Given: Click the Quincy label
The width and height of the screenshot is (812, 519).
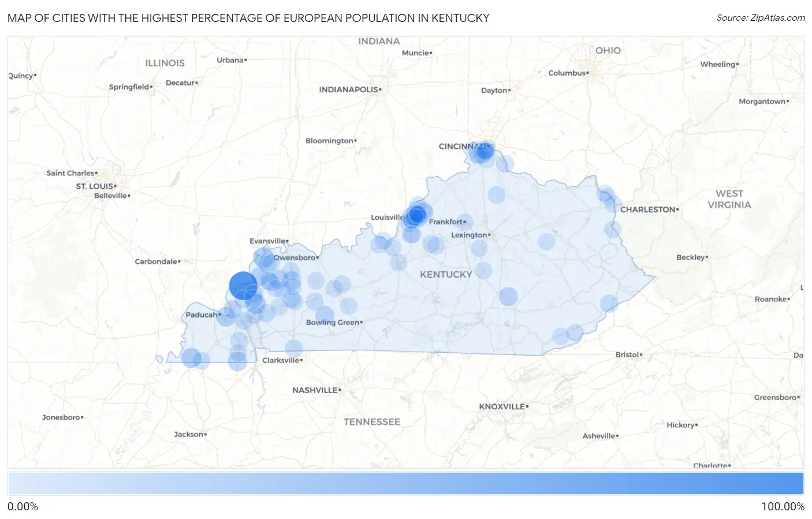Looking at the screenshot, I should click(x=21, y=76).
